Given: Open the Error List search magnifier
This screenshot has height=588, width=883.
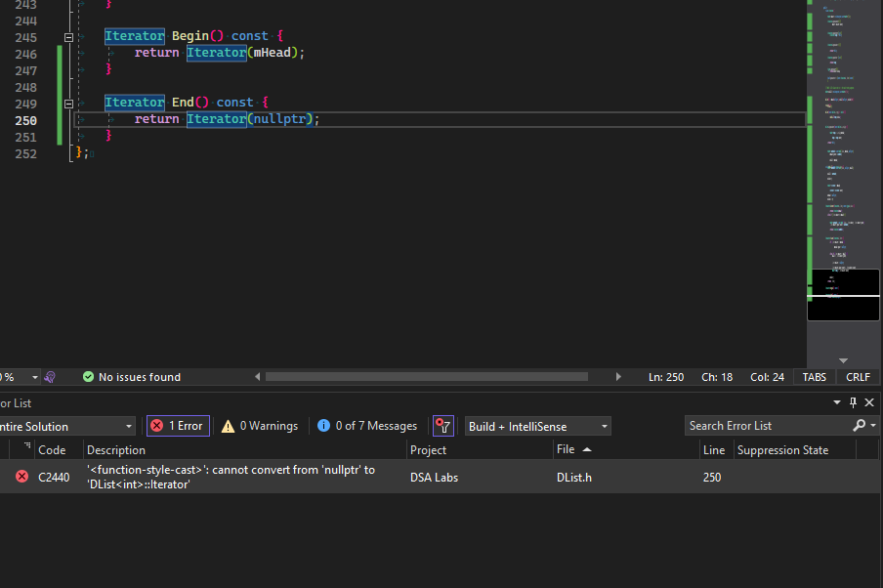Looking at the screenshot, I should (857, 426).
